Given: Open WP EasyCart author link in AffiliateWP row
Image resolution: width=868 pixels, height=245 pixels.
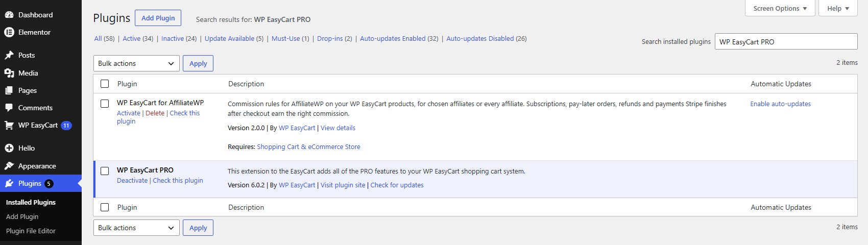Looking at the screenshot, I should click(297, 128).
